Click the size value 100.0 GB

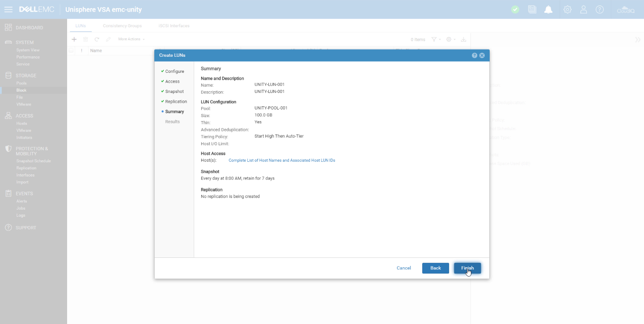tap(263, 115)
